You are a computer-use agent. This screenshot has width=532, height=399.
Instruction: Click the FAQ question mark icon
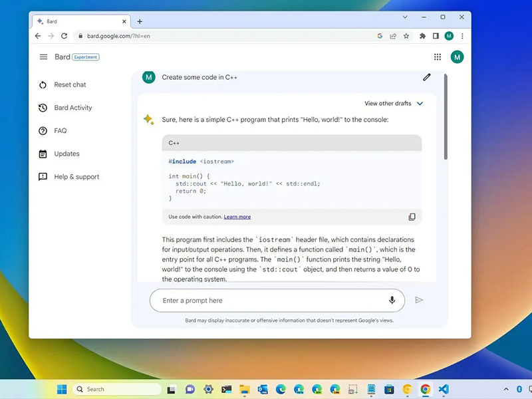pos(43,131)
